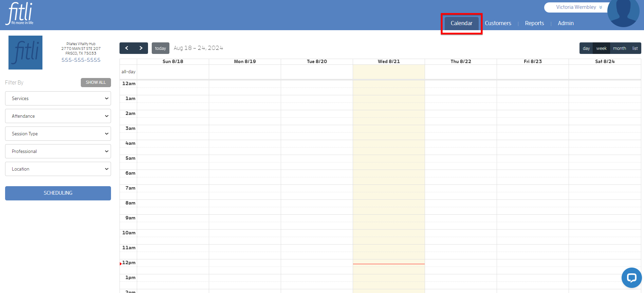Open the Calendar tab
The height and width of the screenshot is (293, 644).
[461, 23]
